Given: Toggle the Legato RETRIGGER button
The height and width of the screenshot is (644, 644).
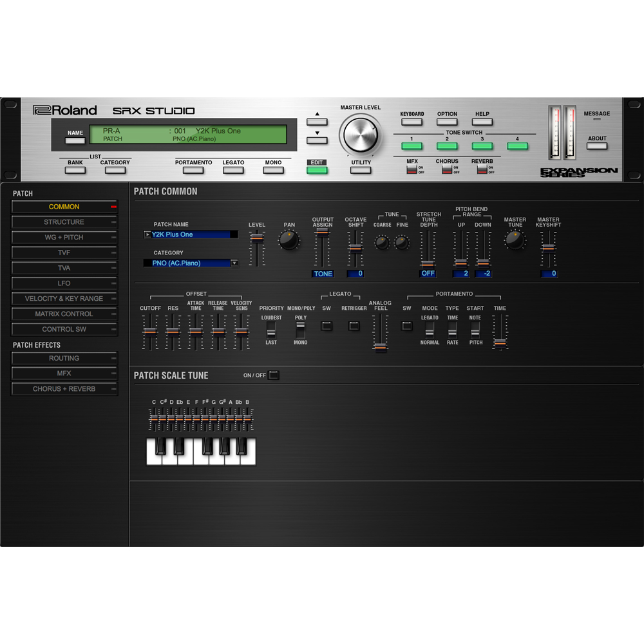Looking at the screenshot, I should (354, 326).
